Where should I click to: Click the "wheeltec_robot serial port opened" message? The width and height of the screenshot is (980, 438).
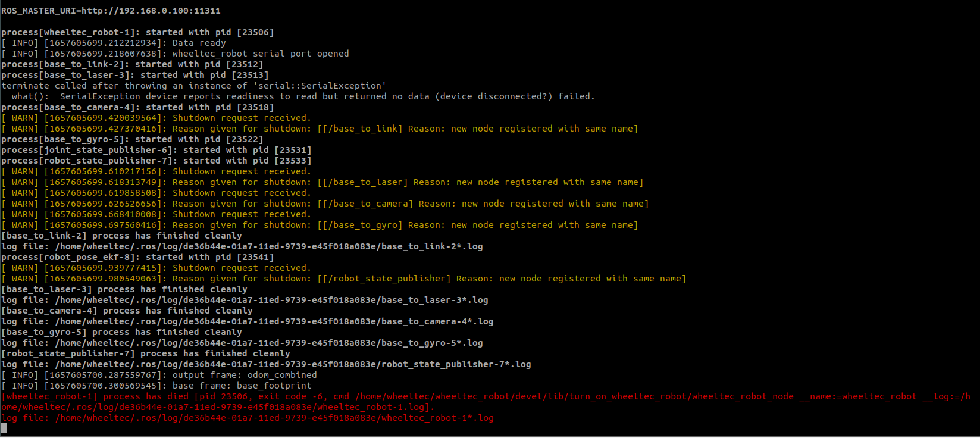pos(260,54)
